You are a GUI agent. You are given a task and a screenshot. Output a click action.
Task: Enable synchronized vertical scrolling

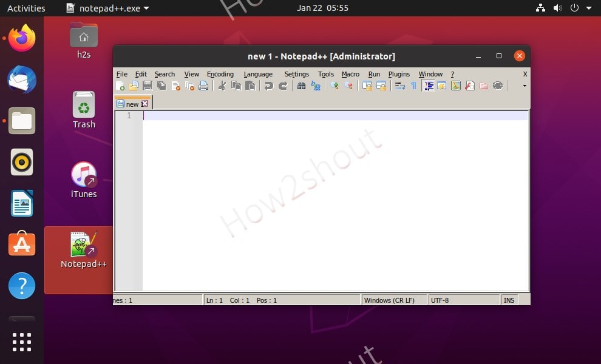tap(367, 86)
